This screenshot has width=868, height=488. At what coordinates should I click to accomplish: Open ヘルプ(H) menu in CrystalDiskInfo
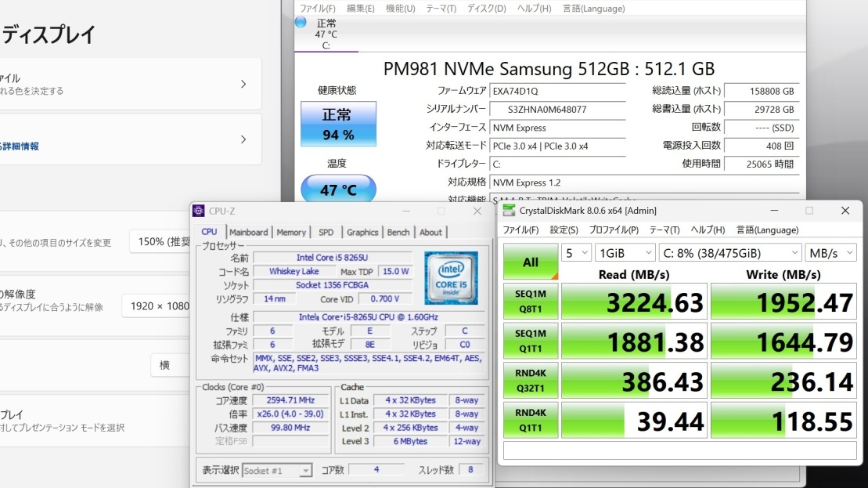tap(534, 9)
